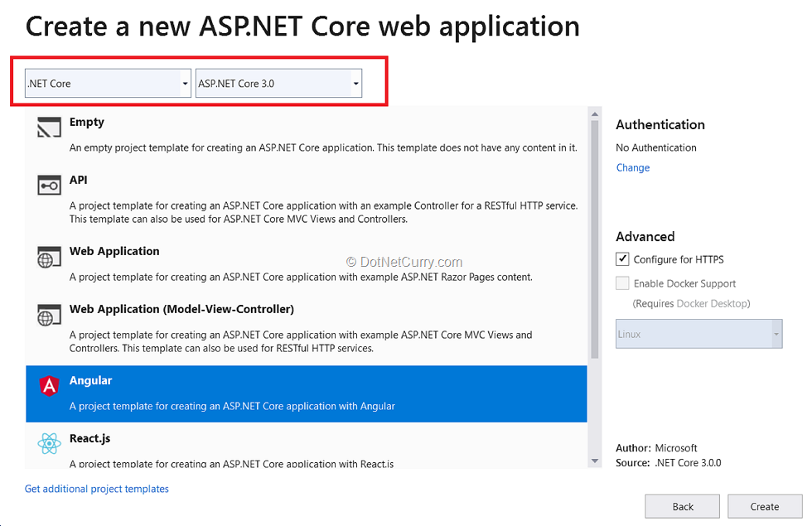
Task: Select the React.js template title
Action: coord(89,438)
